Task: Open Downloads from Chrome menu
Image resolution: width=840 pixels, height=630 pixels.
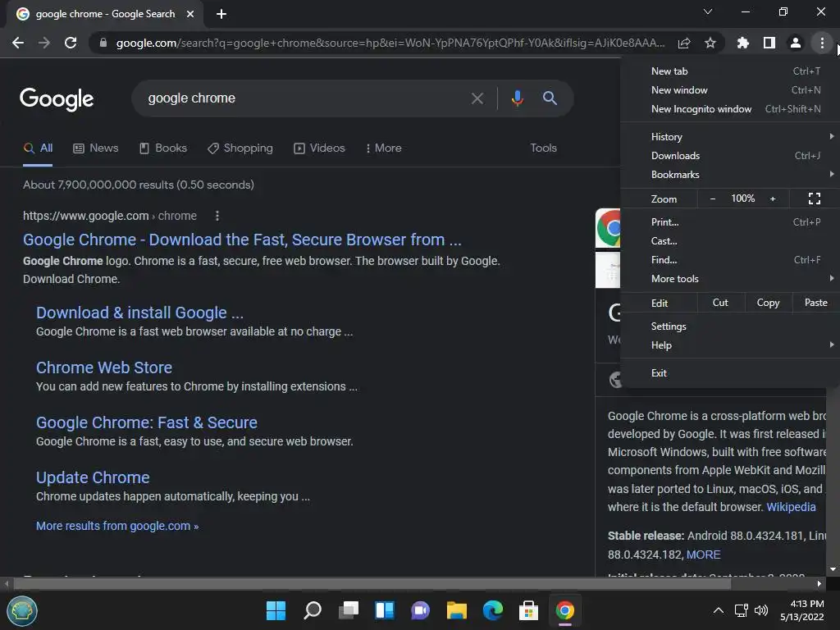Action: click(x=730, y=156)
